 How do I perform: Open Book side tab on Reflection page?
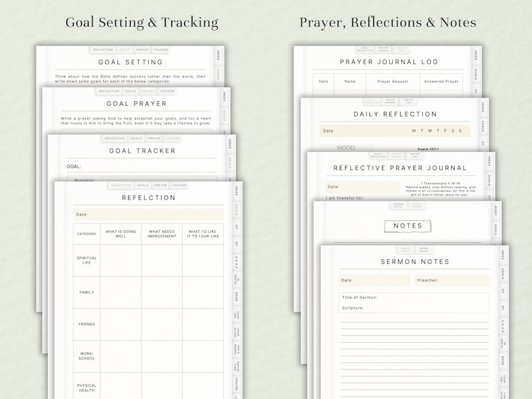(x=237, y=297)
